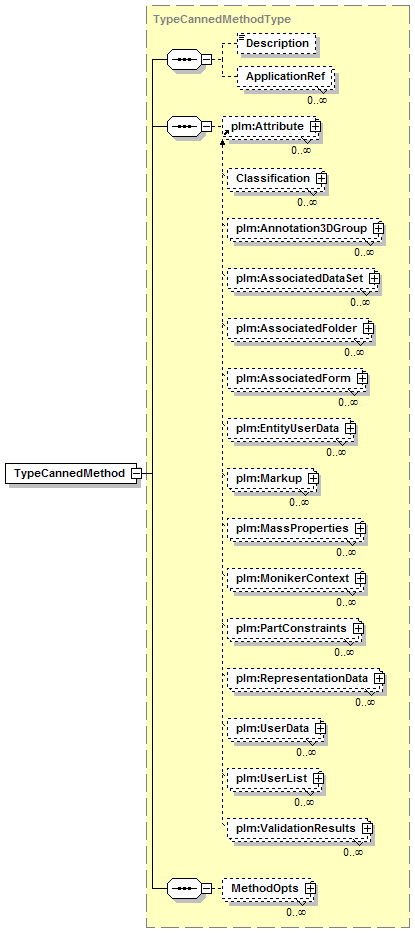Select the plm:UserList element
Viewport: 415px width, 933px height.
[275, 778]
